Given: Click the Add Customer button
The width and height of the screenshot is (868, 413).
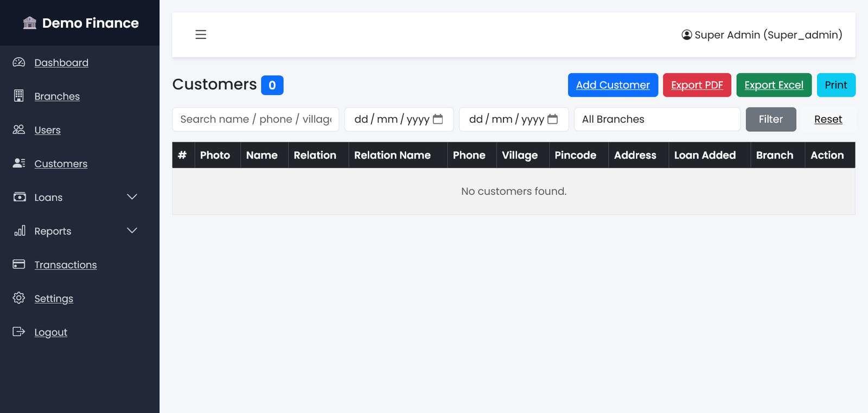Looking at the screenshot, I should tap(613, 85).
